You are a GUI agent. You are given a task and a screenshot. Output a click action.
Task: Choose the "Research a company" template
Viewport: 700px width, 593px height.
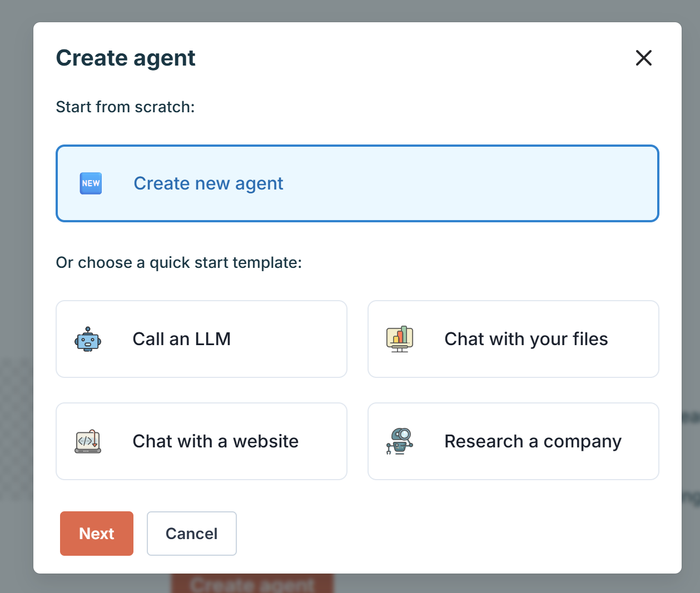click(513, 441)
